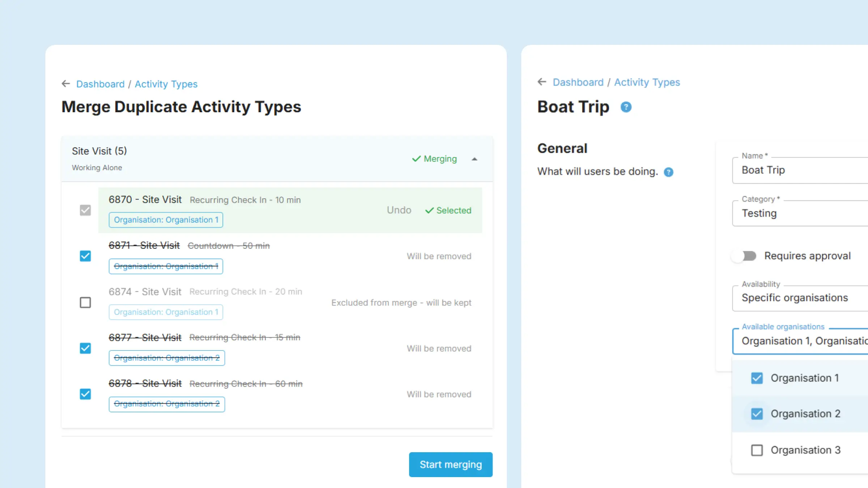The image size is (868, 488).
Task: Uncheck the 6878 Site Visit checkbox
Action: (x=85, y=394)
